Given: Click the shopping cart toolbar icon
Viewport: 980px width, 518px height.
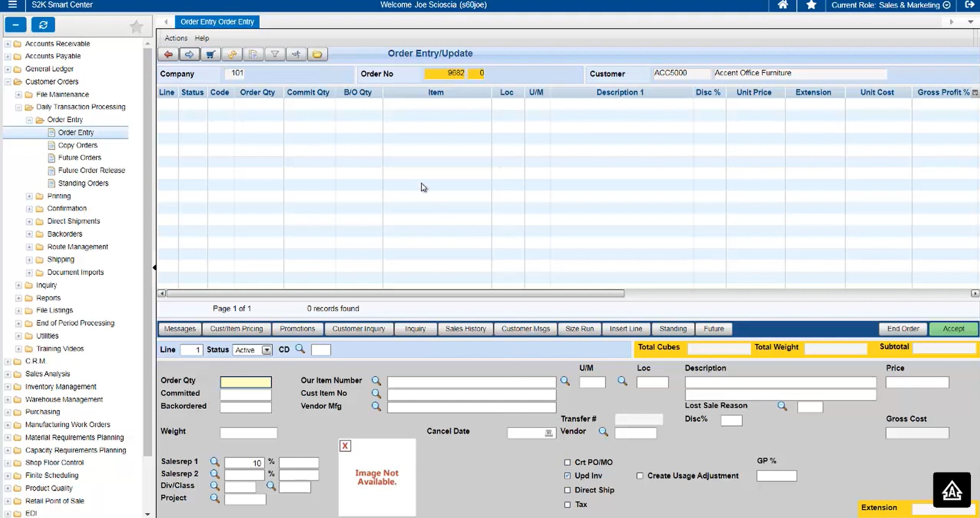Looking at the screenshot, I should tap(210, 54).
